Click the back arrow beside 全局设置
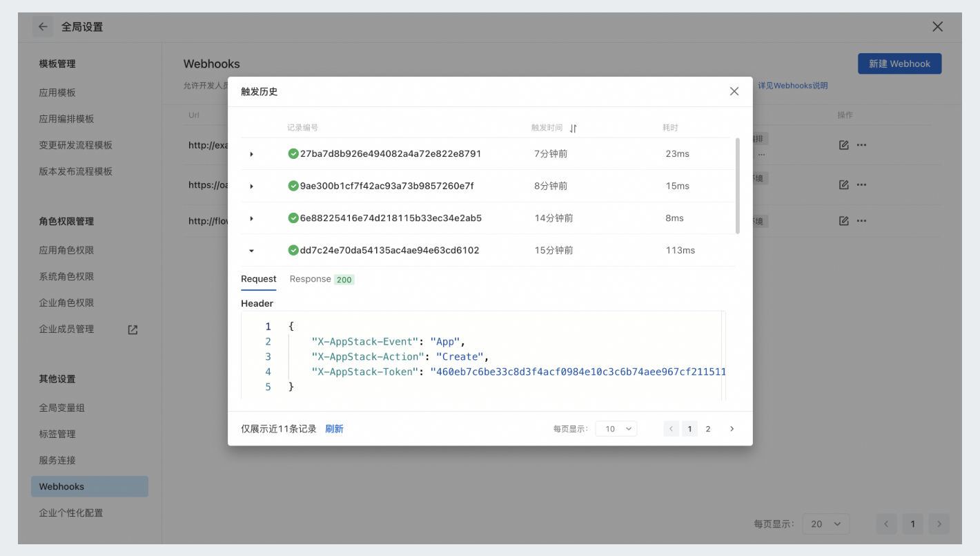 tap(43, 27)
